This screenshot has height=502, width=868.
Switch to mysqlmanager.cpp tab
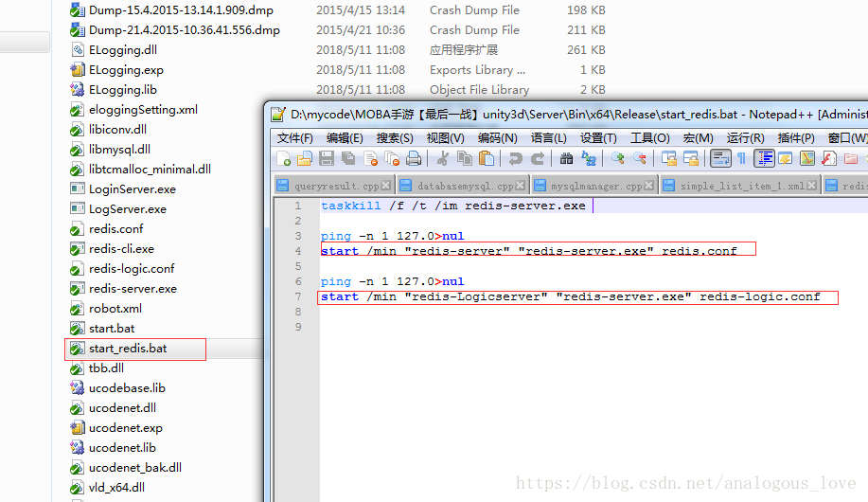click(594, 186)
